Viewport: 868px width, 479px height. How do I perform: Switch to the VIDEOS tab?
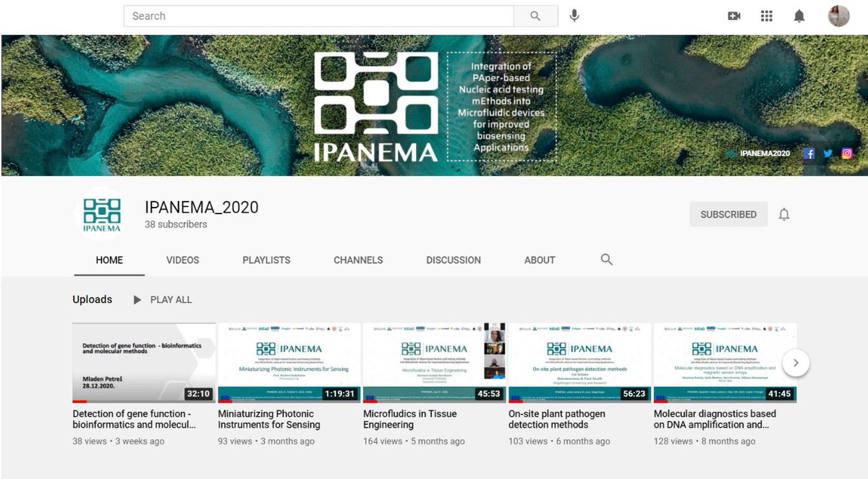coord(182,260)
